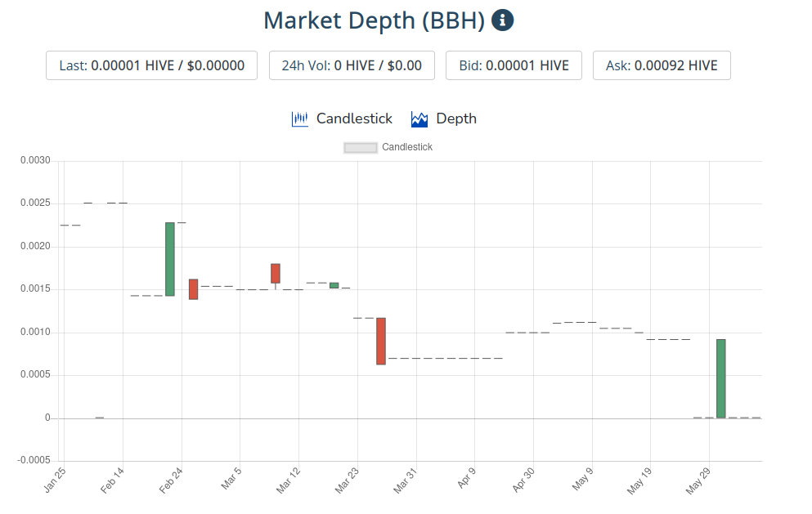812x514 pixels.
Task: Click the May 9 x-axis label
Action: [582, 479]
